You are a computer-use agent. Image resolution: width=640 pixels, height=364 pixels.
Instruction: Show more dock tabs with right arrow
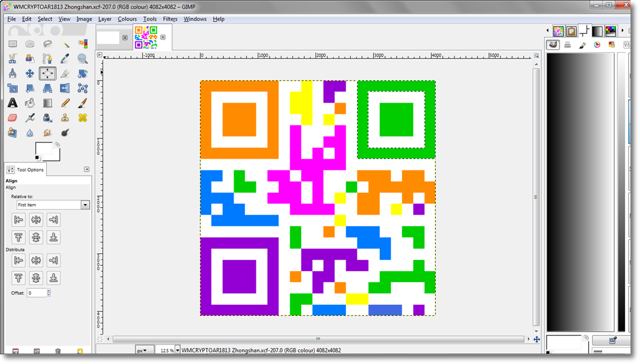622,31
